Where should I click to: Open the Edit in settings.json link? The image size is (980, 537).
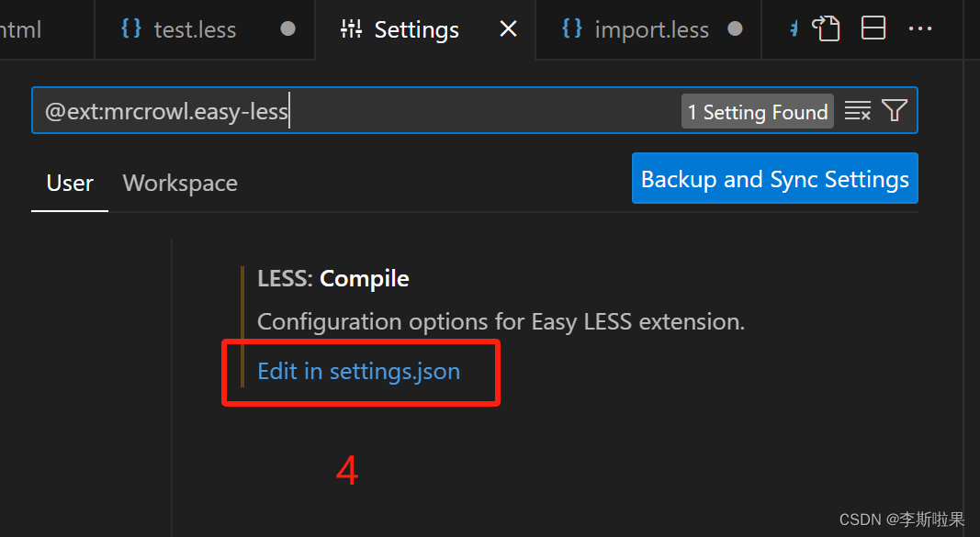click(359, 372)
